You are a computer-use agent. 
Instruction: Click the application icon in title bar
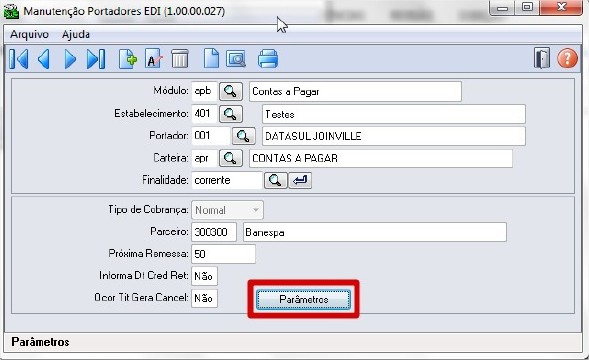[11, 11]
